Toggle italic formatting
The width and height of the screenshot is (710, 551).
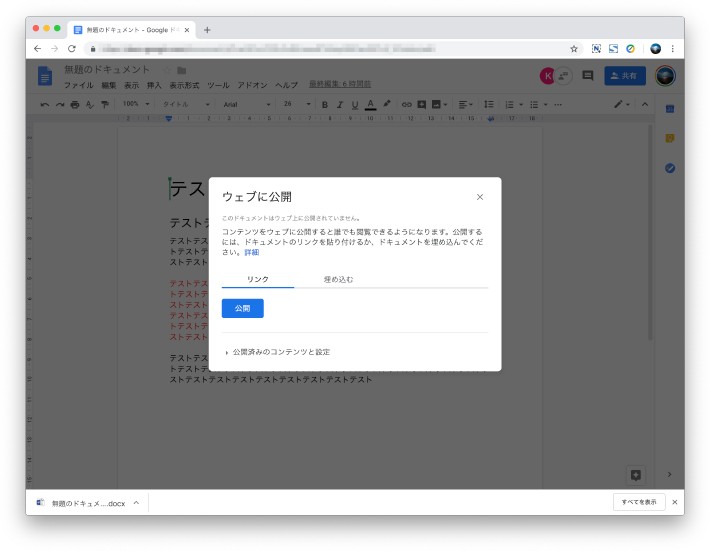coord(340,105)
